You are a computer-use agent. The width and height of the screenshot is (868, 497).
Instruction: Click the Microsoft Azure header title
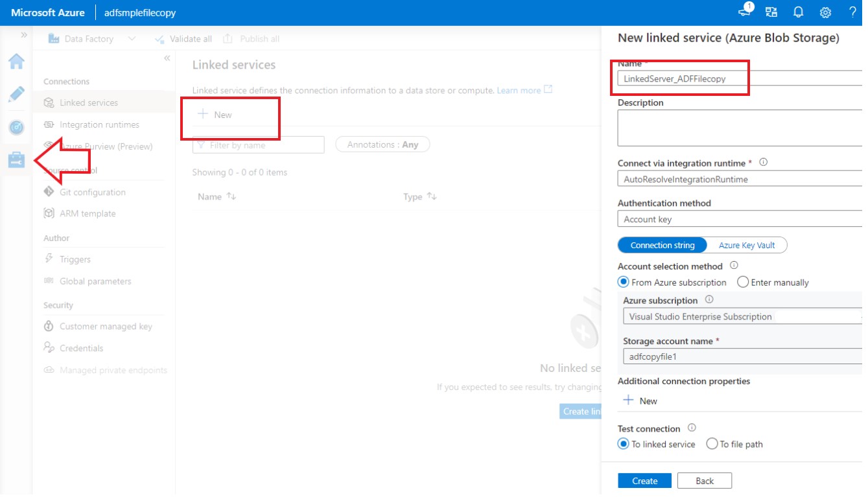coord(48,12)
